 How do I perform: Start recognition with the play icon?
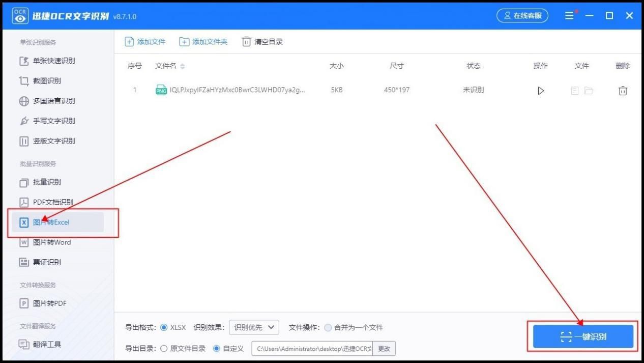[541, 91]
